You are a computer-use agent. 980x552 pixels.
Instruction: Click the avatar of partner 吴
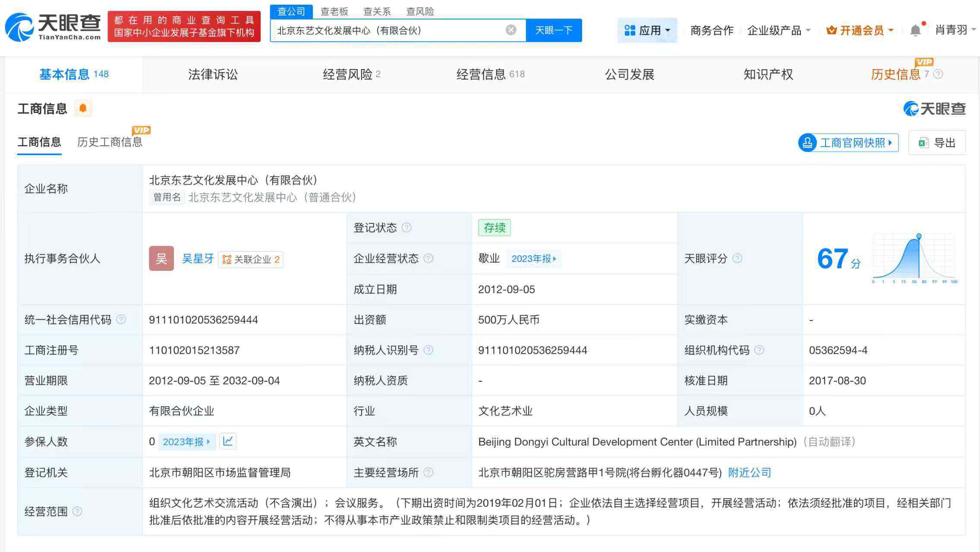(x=161, y=259)
